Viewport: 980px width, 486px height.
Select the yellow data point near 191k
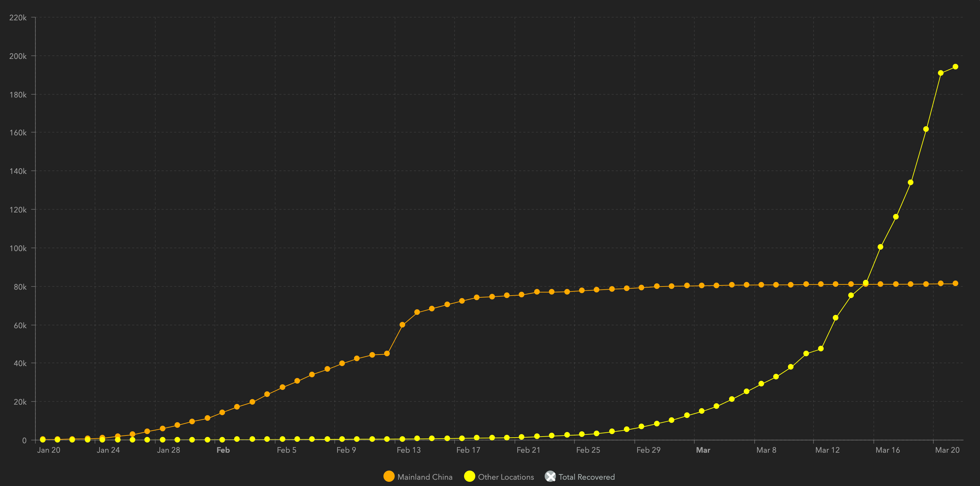940,73
